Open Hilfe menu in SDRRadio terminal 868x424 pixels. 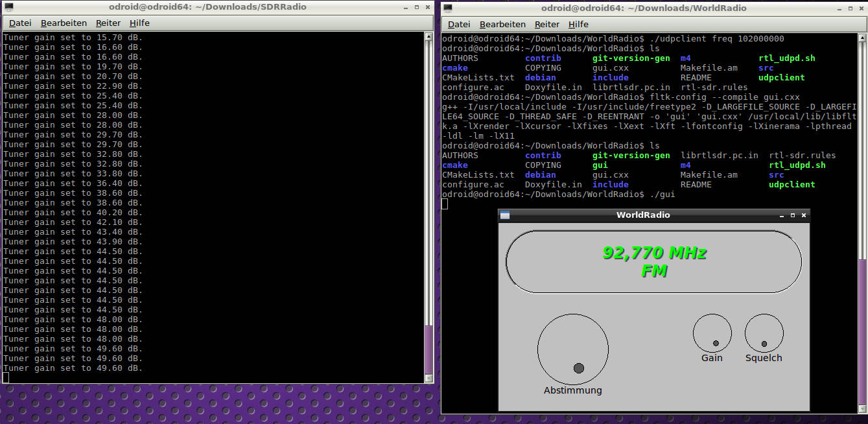(139, 23)
